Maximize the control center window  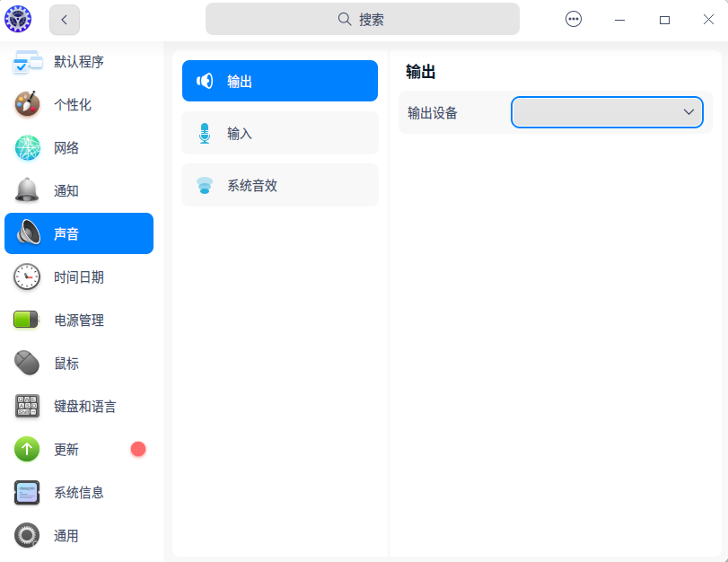click(664, 20)
